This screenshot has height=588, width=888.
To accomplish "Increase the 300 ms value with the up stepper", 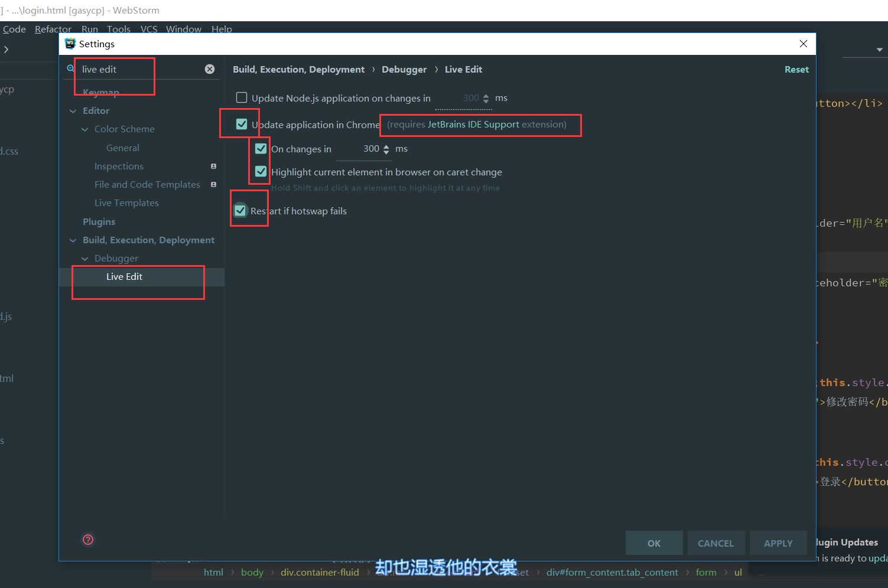I will [x=387, y=146].
